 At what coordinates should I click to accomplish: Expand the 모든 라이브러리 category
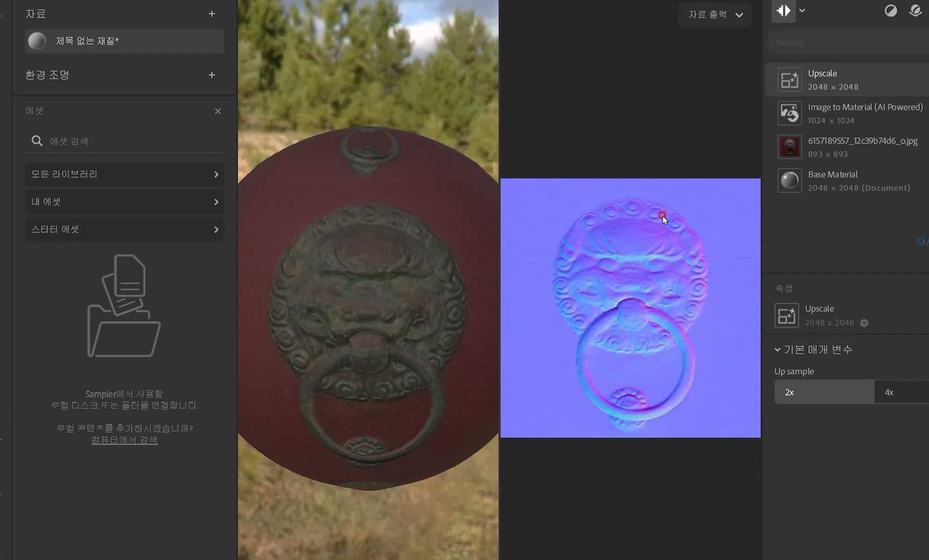pyautogui.click(x=124, y=174)
